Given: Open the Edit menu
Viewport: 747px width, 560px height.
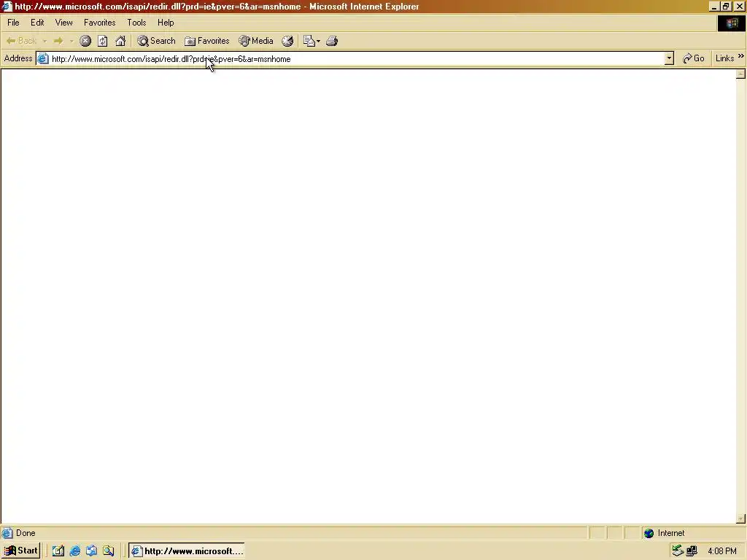Looking at the screenshot, I should click(37, 23).
